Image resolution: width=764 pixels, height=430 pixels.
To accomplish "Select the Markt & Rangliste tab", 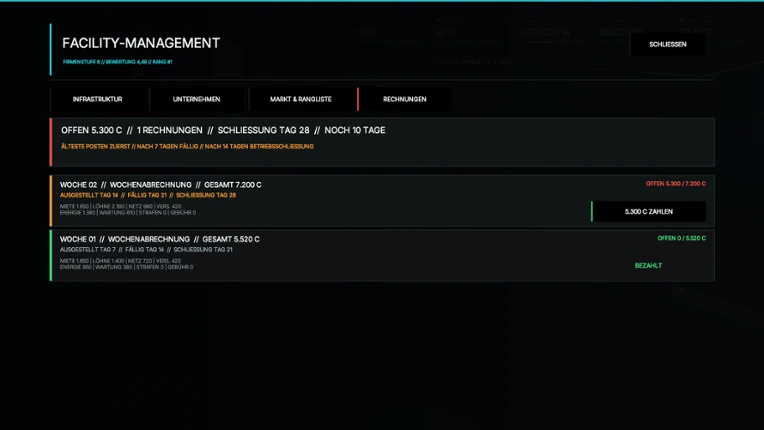I will click(x=301, y=99).
